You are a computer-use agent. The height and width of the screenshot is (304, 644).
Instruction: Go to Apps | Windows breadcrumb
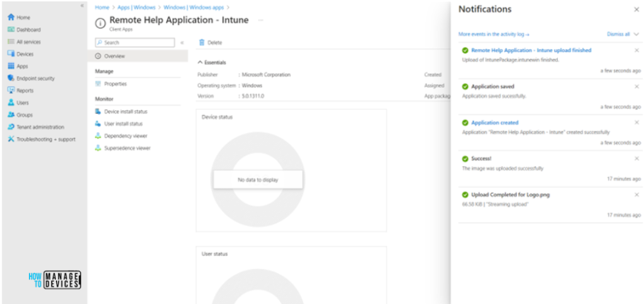[136, 8]
